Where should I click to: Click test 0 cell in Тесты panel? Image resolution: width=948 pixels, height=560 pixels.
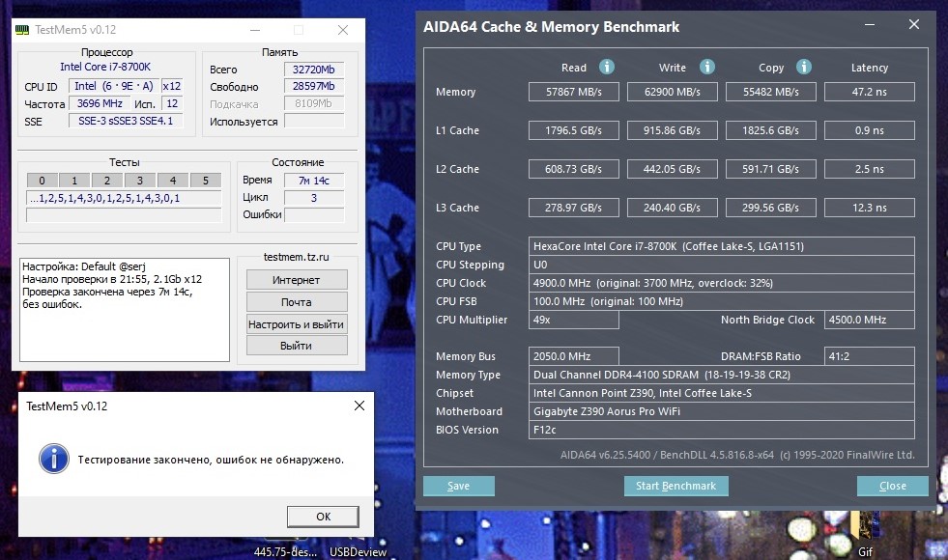point(42,180)
